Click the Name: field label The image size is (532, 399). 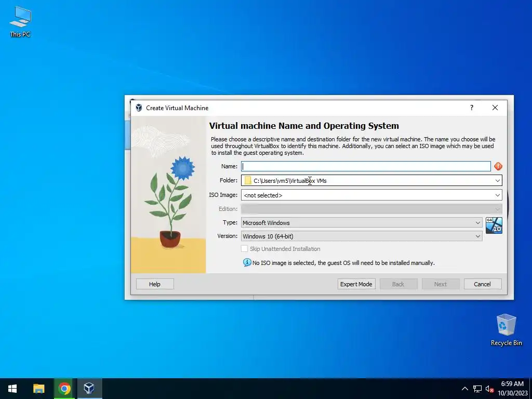pos(229,166)
